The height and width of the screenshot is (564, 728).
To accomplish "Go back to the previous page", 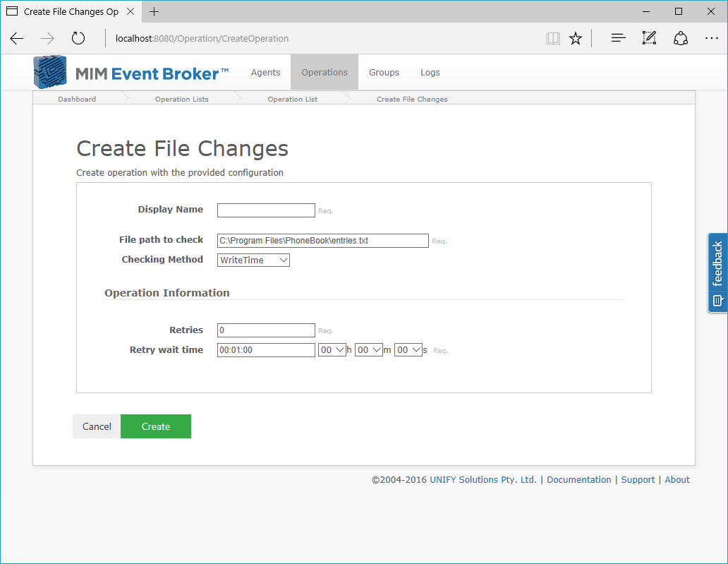I will [17, 39].
